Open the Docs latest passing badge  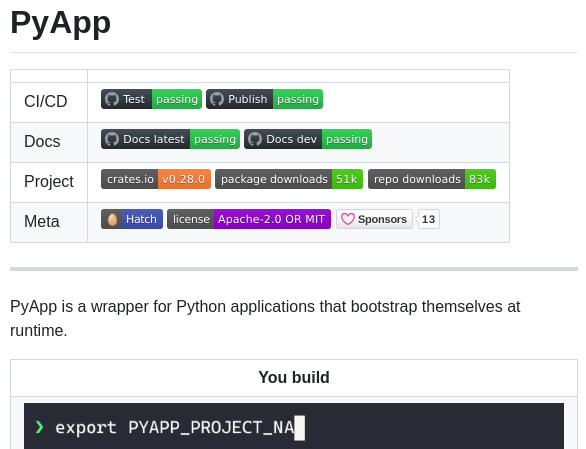[170, 139]
